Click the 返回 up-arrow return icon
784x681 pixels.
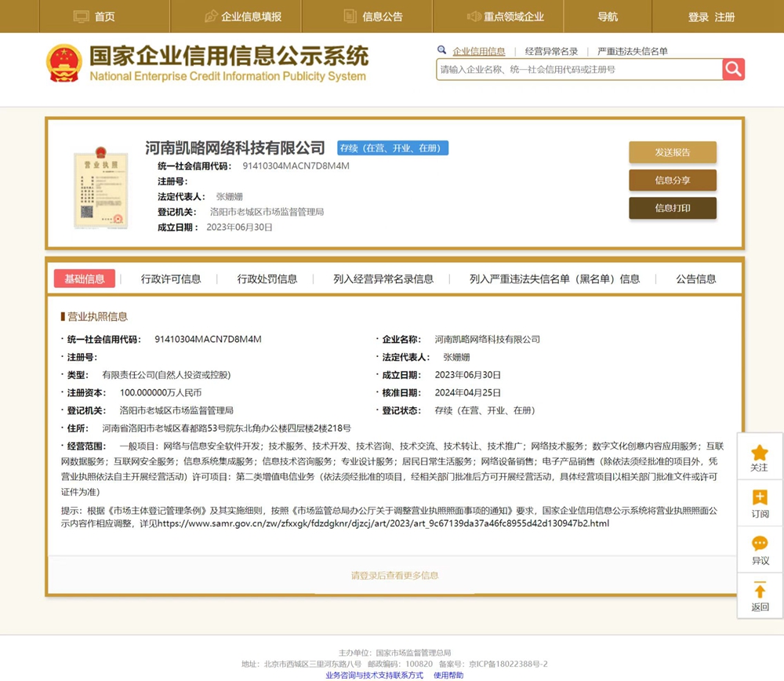(x=760, y=589)
